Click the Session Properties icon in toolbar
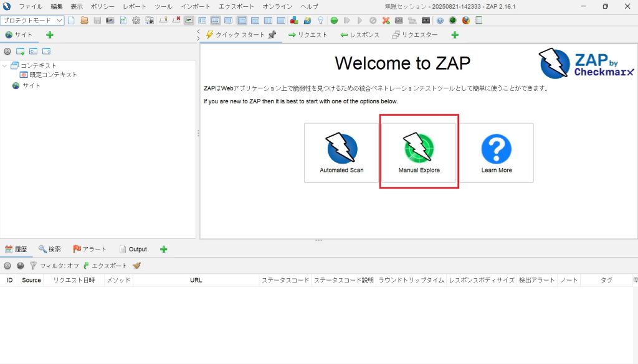Image resolution: width=638 pixels, height=364 pixels. tap(123, 21)
